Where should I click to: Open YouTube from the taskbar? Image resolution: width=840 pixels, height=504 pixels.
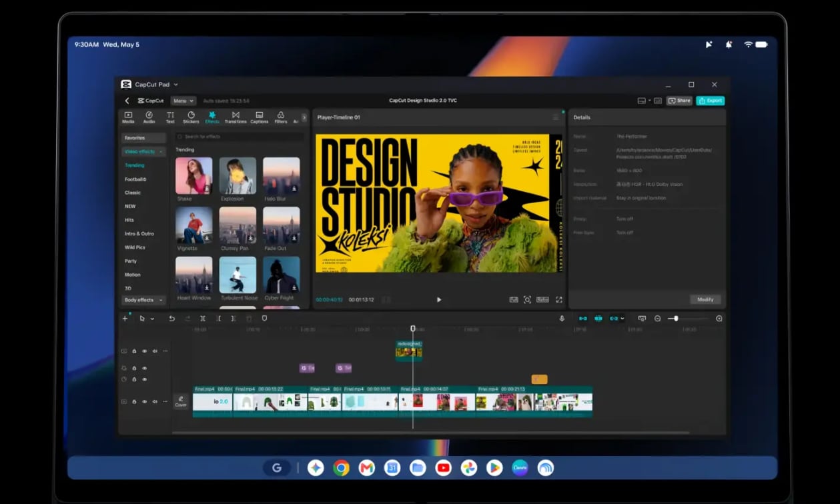443,468
